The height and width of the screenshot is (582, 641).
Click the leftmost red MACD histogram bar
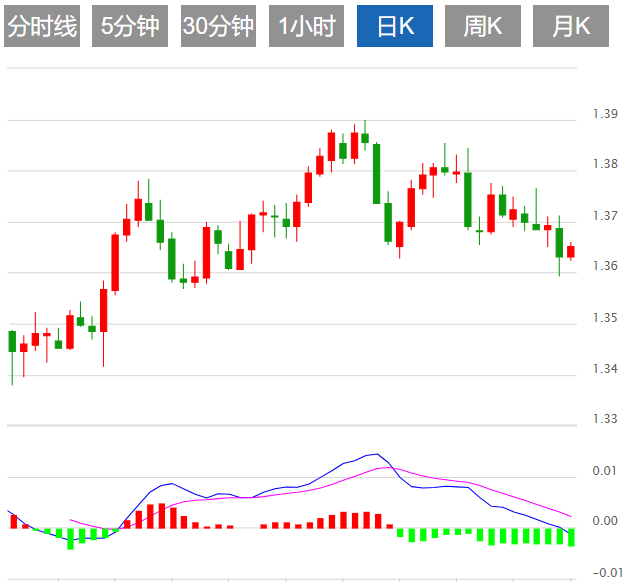(14, 520)
